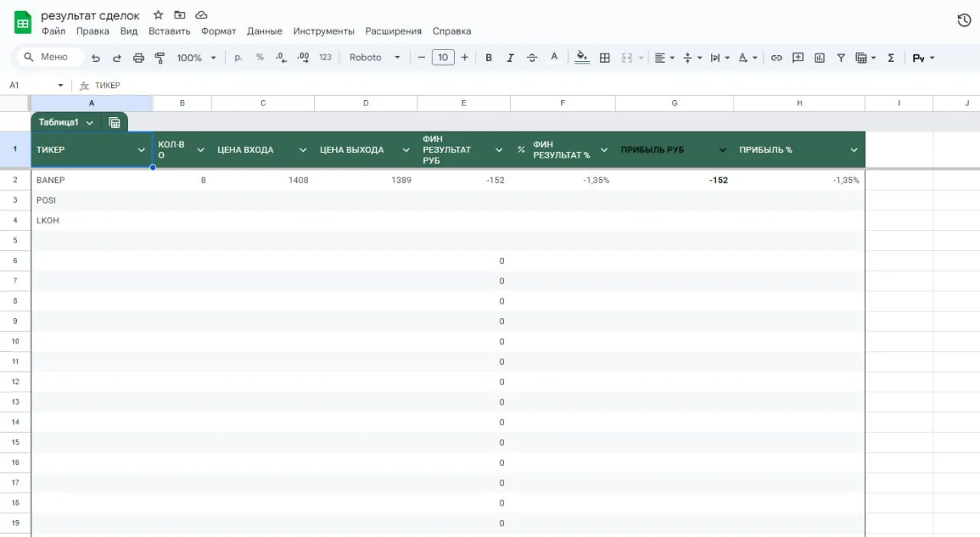Open horizontal align dropdown

(x=665, y=57)
